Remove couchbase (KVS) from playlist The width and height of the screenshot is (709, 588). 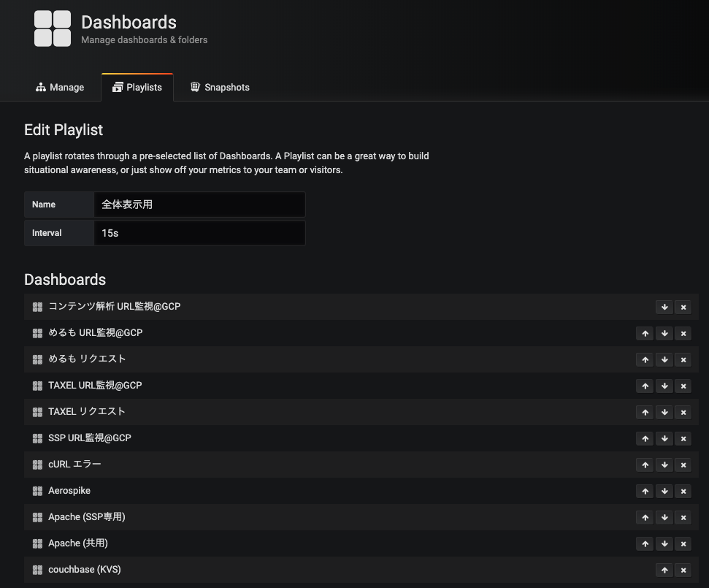pos(683,570)
